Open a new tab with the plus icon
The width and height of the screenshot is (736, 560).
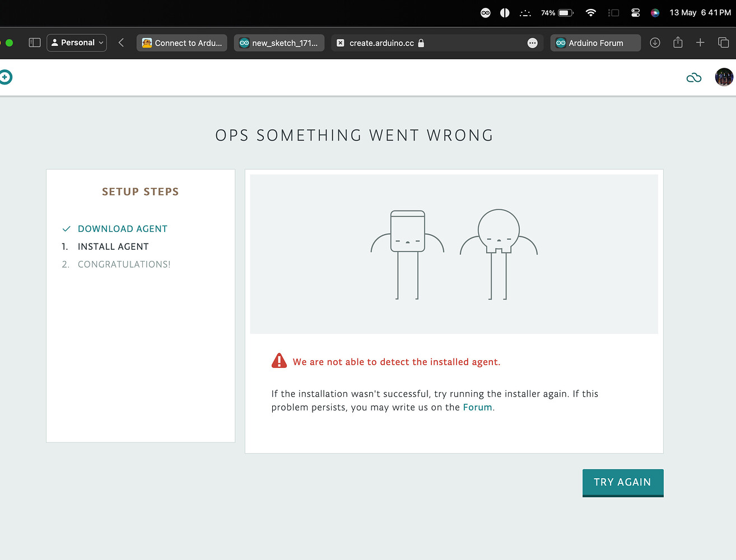pos(700,43)
